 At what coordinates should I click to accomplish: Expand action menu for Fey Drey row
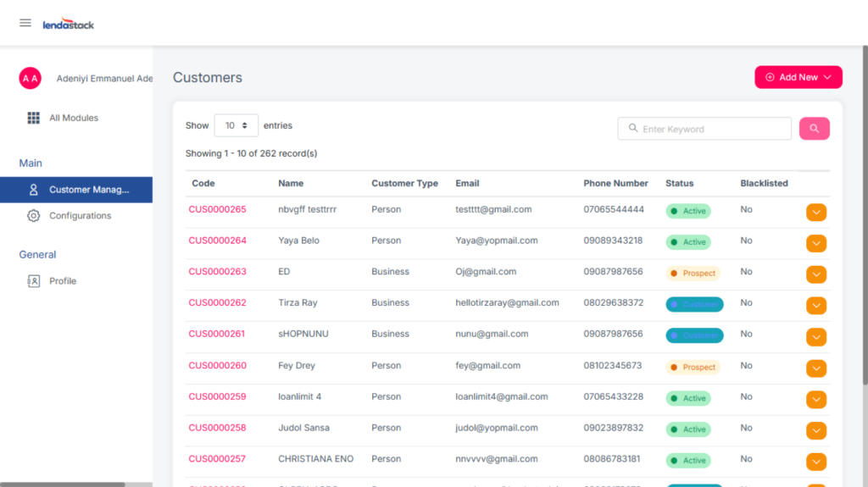tap(815, 368)
